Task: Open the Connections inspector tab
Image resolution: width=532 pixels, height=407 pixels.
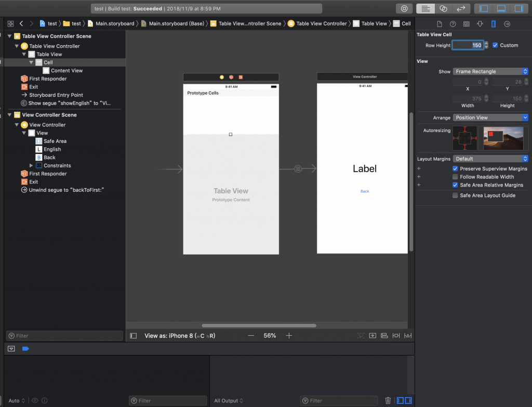Action: [x=507, y=24]
